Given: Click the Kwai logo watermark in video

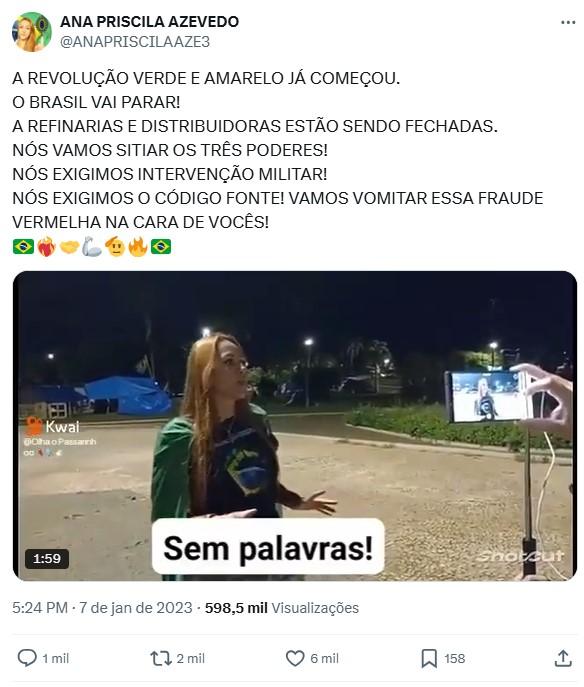Looking at the screenshot, I should pyautogui.click(x=52, y=426).
